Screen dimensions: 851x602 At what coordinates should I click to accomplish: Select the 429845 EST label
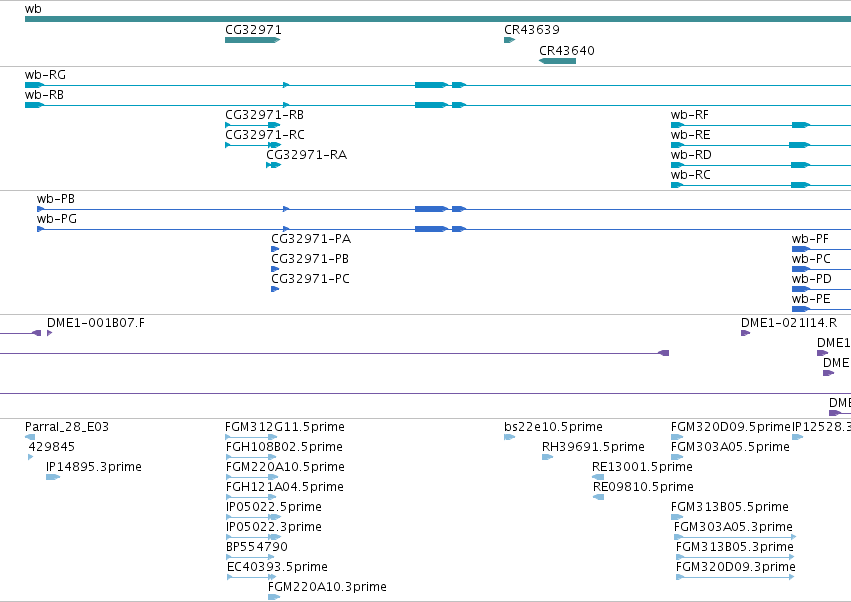click(52, 447)
